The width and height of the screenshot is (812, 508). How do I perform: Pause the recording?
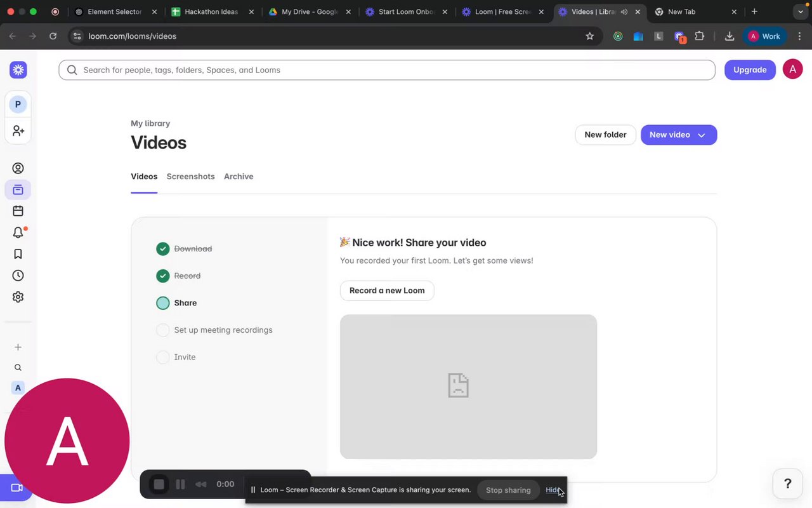click(180, 485)
